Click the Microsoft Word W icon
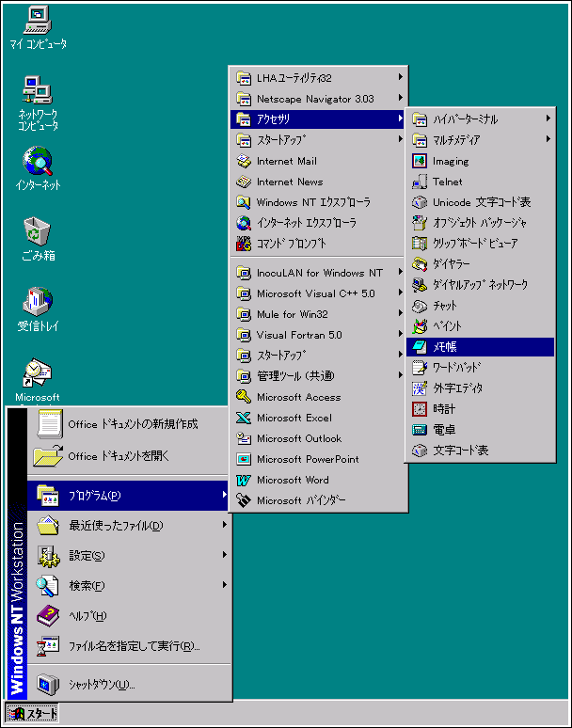This screenshot has width=572, height=728. tap(244, 480)
